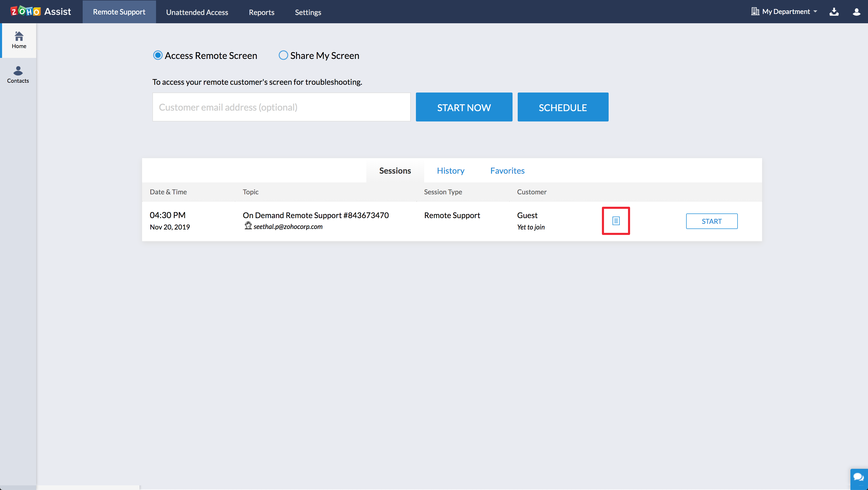The height and width of the screenshot is (490, 868).
Task: Focus the customer email address field
Action: click(281, 107)
